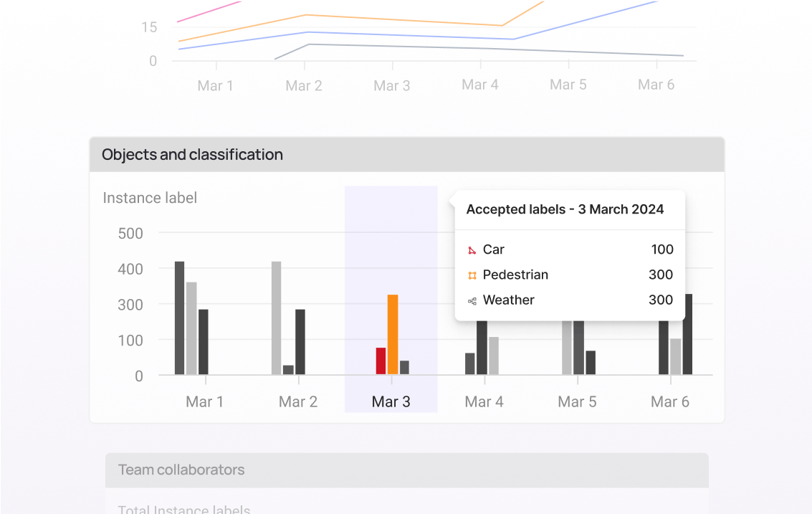Click the Instance label chart title

click(150, 198)
